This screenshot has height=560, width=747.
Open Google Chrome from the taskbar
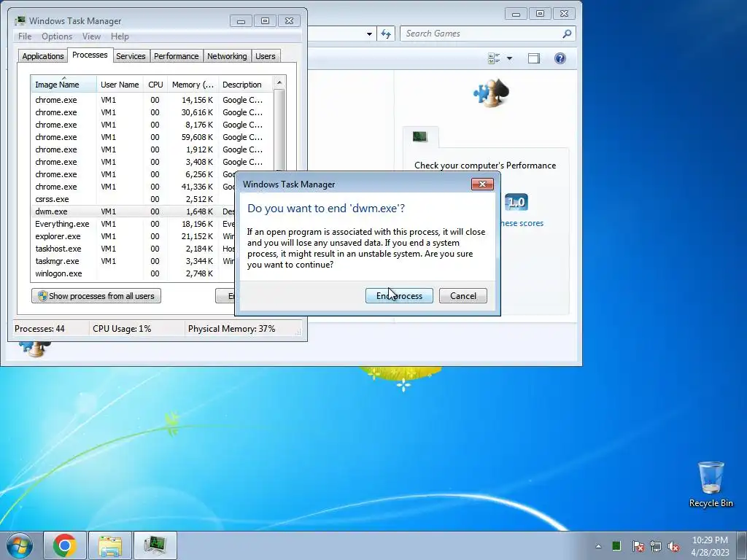click(65, 545)
